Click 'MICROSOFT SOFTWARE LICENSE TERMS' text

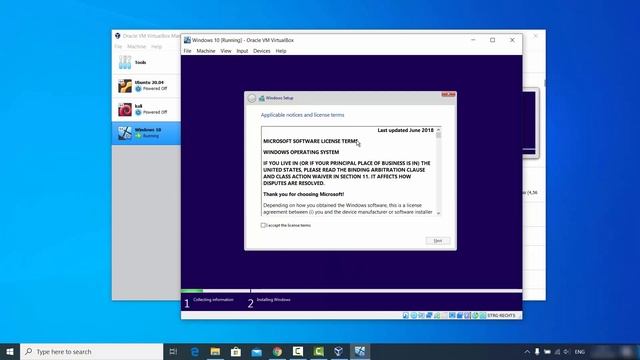pos(311,141)
